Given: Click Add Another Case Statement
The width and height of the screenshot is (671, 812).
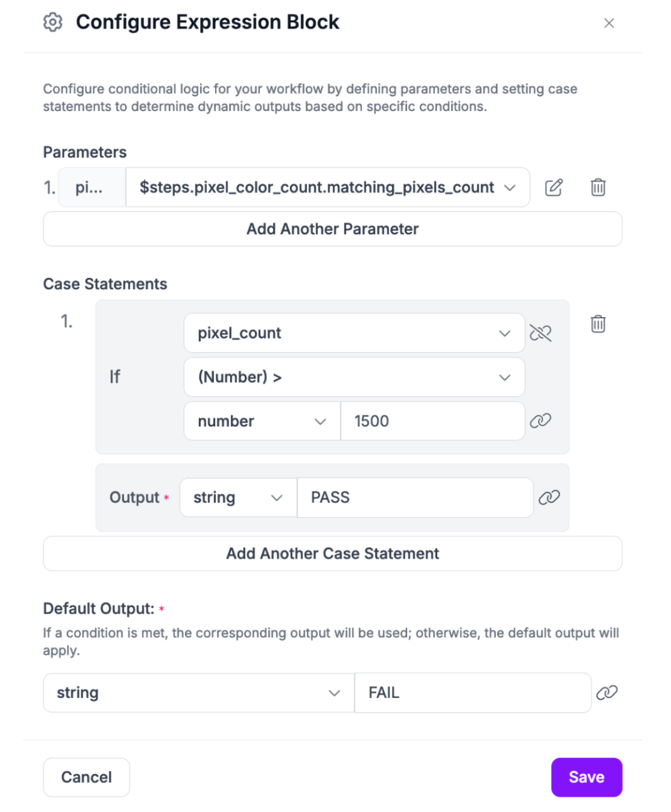Looking at the screenshot, I should tap(333, 553).
